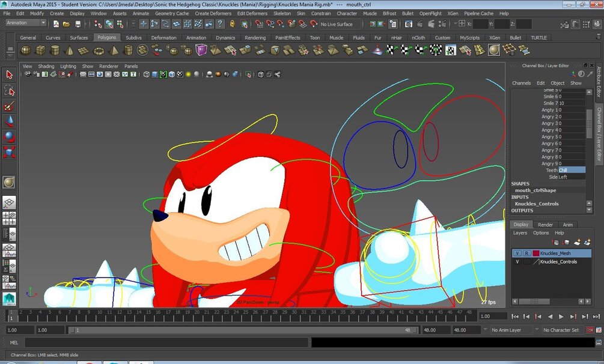Activate the Select Tool arrow in toolbox

[x=9, y=74]
